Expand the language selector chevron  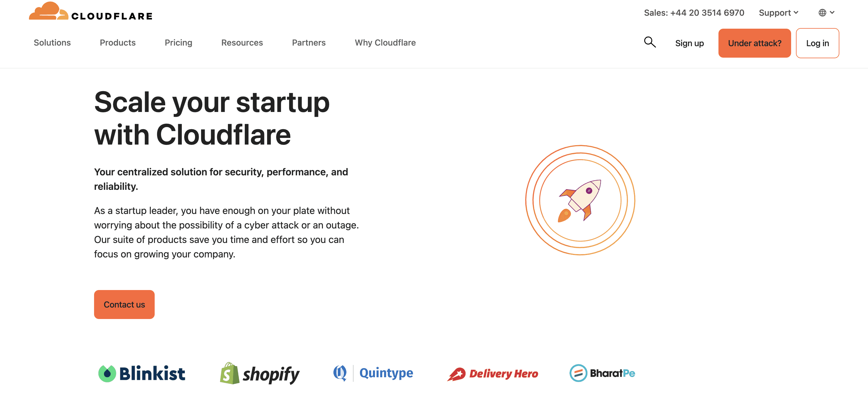click(832, 12)
